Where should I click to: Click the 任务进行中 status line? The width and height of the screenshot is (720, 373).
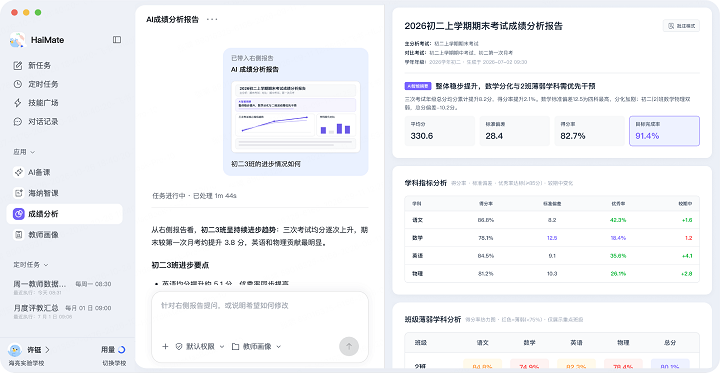click(x=194, y=196)
